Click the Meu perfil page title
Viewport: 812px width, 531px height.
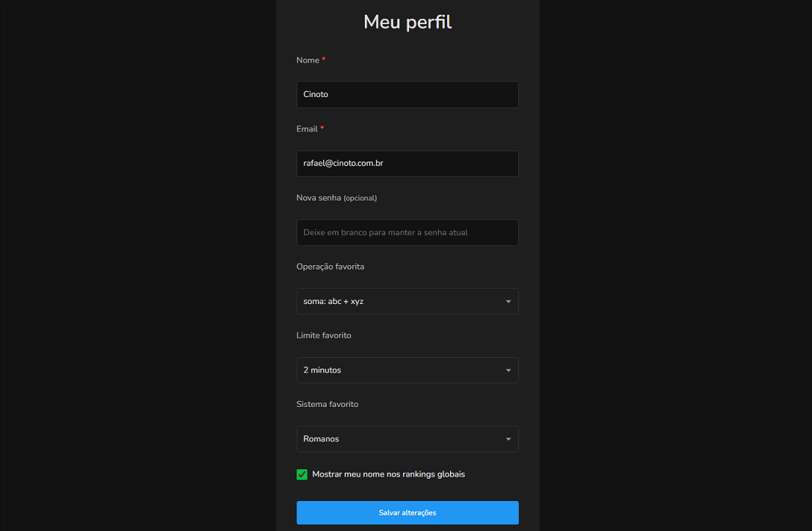(407, 21)
